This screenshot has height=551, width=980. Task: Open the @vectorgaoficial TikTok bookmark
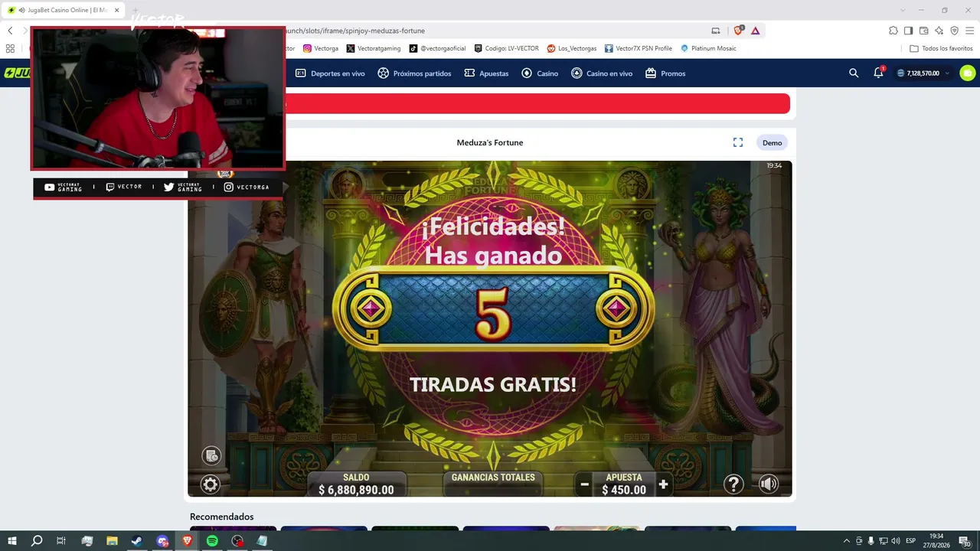coord(437,48)
